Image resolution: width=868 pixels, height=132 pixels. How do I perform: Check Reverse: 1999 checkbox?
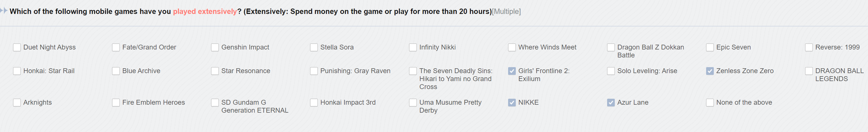point(809,48)
